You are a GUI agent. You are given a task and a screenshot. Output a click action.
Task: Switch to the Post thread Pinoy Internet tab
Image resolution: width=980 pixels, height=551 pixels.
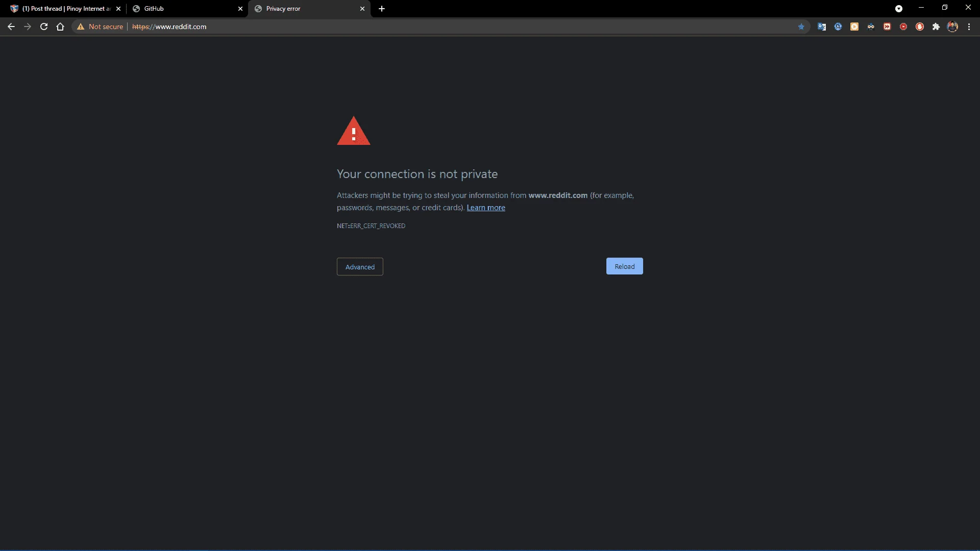coord(65,9)
